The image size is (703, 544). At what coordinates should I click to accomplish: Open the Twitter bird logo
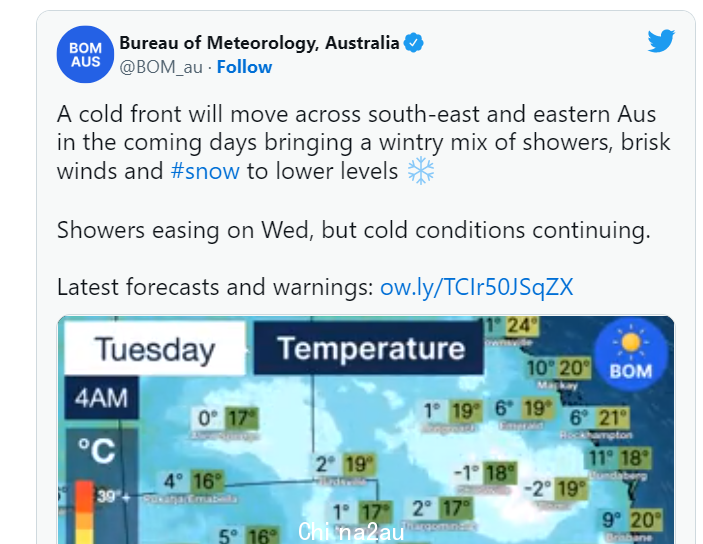point(661,41)
